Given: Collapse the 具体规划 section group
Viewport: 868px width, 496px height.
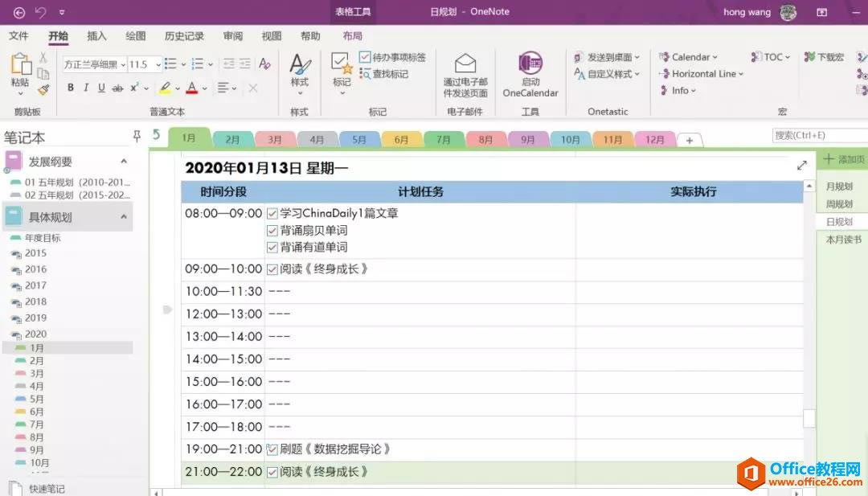Looking at the screenshot, I should (x=125, y=216).
